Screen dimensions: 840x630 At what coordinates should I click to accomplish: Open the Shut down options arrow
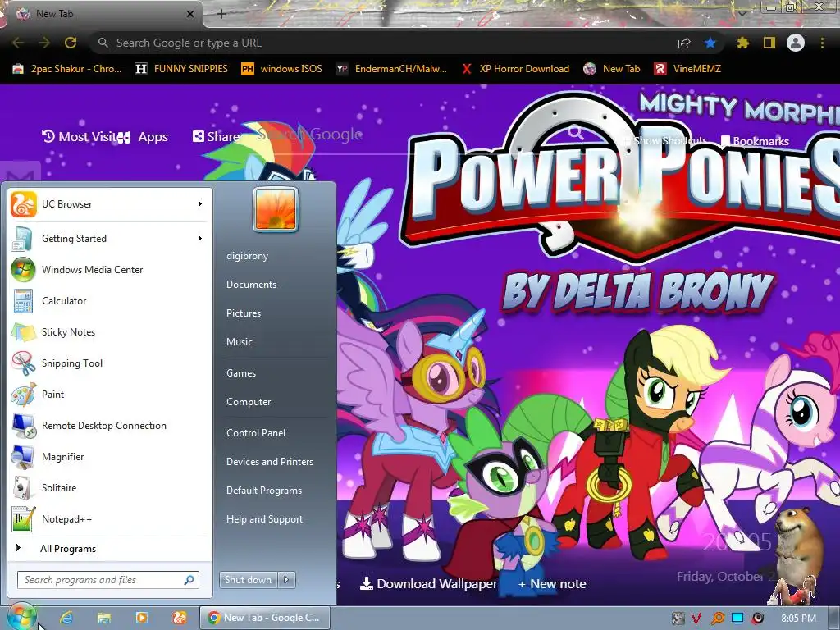point(286,580)
